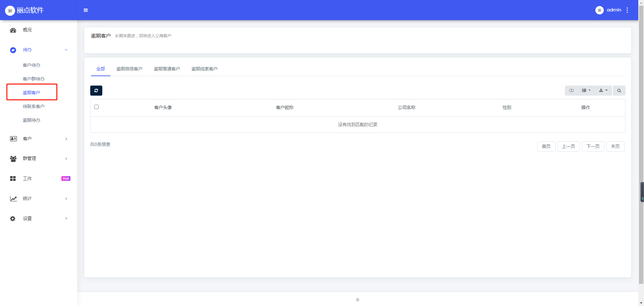Expand the 设置 menu chevron
644x306 pixels.
[66, 218]
